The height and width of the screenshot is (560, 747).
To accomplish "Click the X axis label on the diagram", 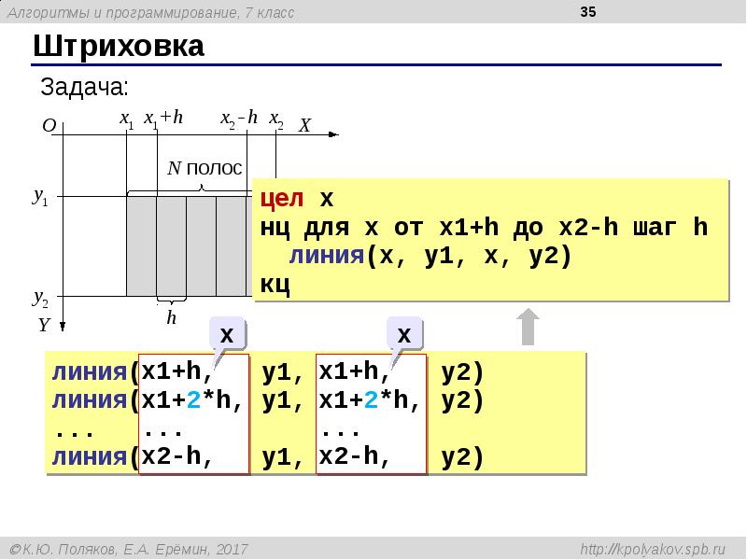I will [304, 126].
